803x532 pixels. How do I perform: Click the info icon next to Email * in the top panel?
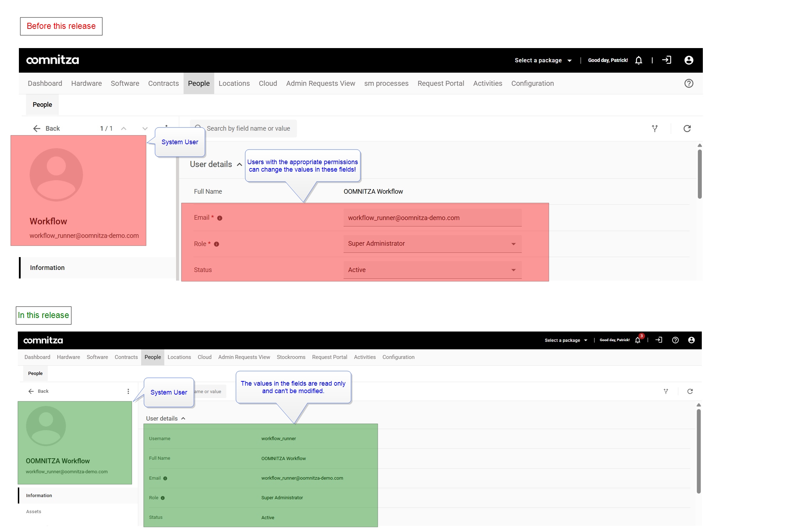(x=220, y=218)
